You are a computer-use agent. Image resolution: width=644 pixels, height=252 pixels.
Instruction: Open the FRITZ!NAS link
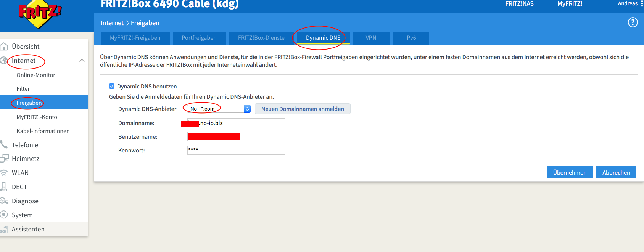click(519, 4)
